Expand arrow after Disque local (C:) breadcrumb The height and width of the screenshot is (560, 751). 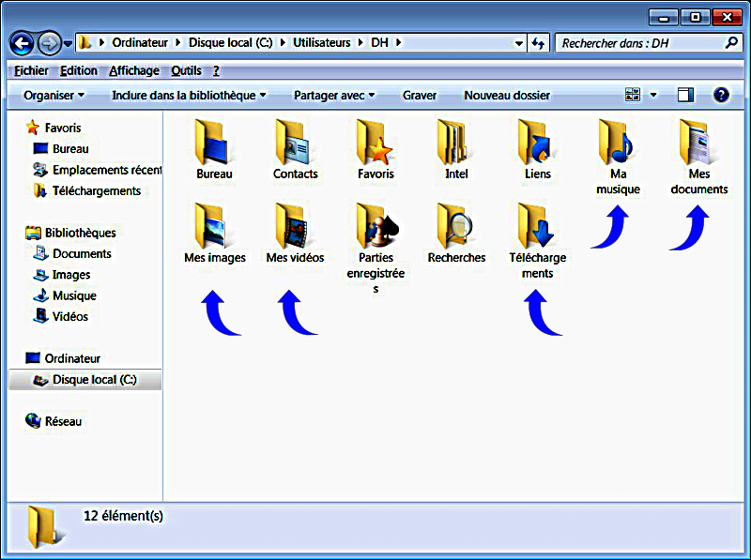[283, 42]
